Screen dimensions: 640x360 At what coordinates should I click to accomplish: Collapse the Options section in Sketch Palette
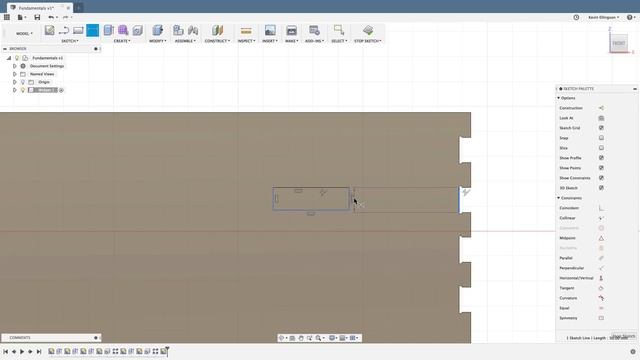tap(558, 98)
